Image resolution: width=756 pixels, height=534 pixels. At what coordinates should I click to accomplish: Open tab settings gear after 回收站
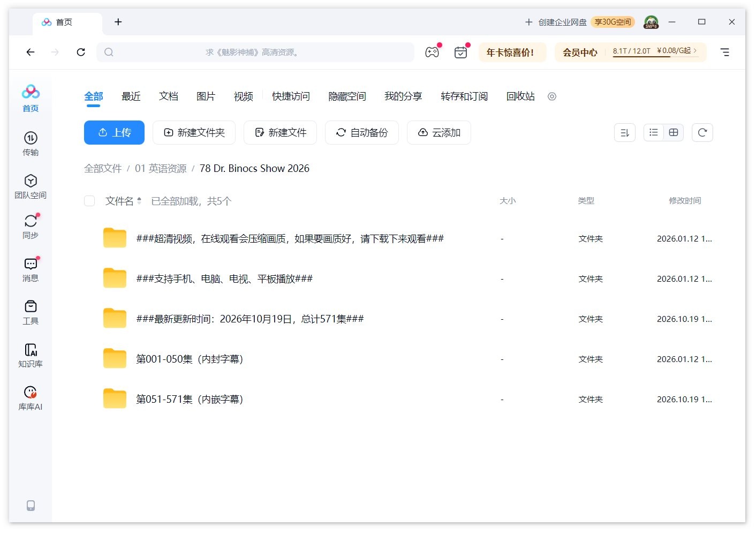coord(552,96)
